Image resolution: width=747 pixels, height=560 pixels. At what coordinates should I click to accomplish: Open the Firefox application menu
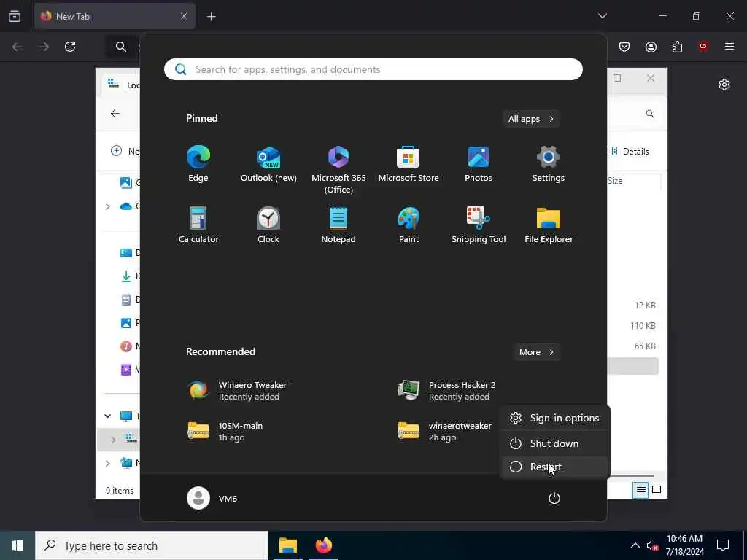(x=729, y=47)
